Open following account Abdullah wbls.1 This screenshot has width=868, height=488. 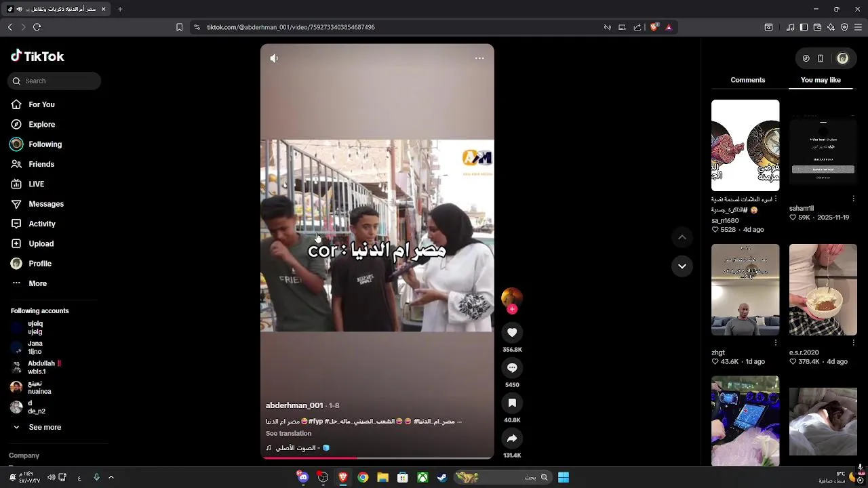(x=37, y=367)
